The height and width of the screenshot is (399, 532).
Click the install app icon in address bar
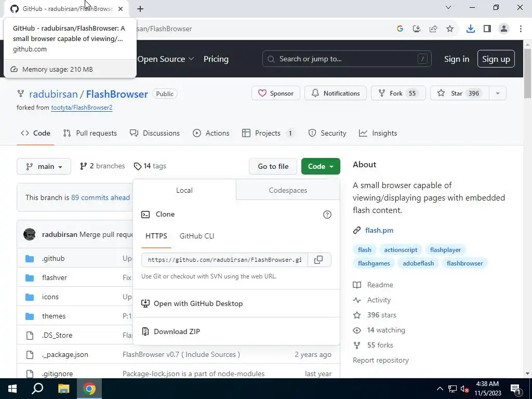417,29
